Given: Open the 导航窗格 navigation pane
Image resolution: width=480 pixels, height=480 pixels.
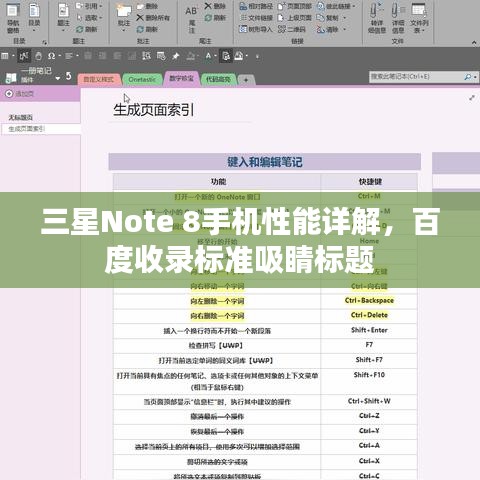Looking at the screenshot, I should [x=13, y=17].
